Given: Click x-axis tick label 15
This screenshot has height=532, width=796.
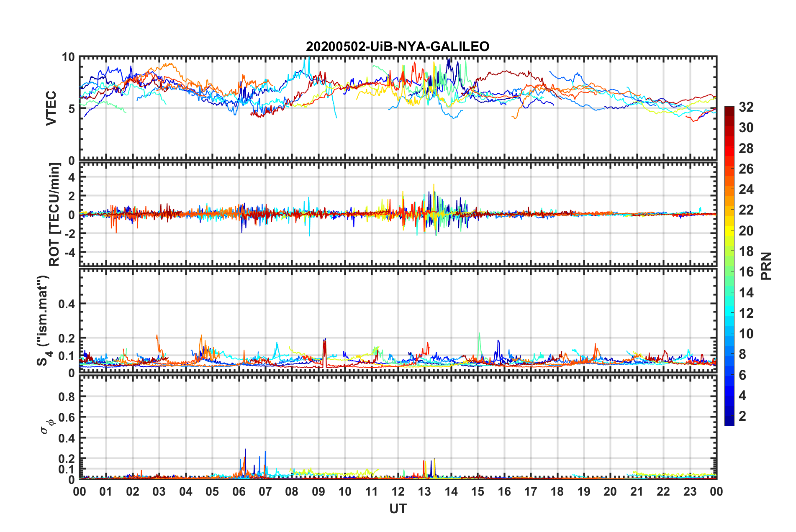Looking at the screenshot, I should (478, 491).
